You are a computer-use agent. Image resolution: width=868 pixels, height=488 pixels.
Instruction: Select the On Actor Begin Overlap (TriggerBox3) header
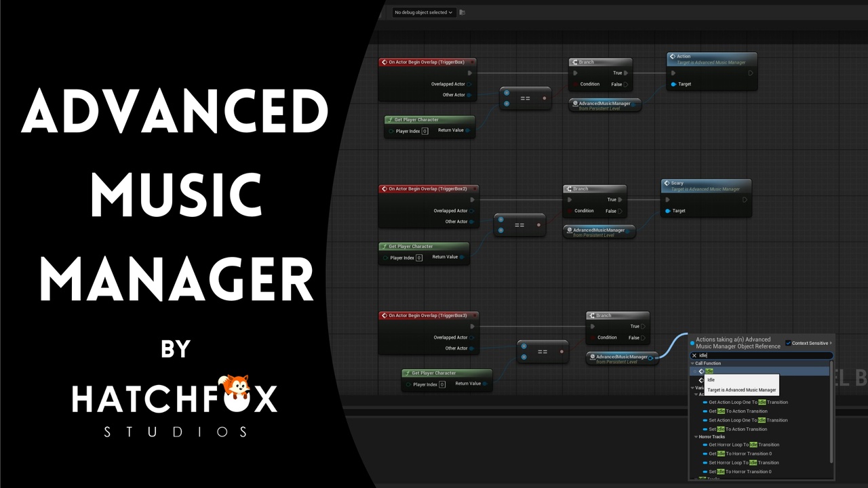(x=429, y=316)
